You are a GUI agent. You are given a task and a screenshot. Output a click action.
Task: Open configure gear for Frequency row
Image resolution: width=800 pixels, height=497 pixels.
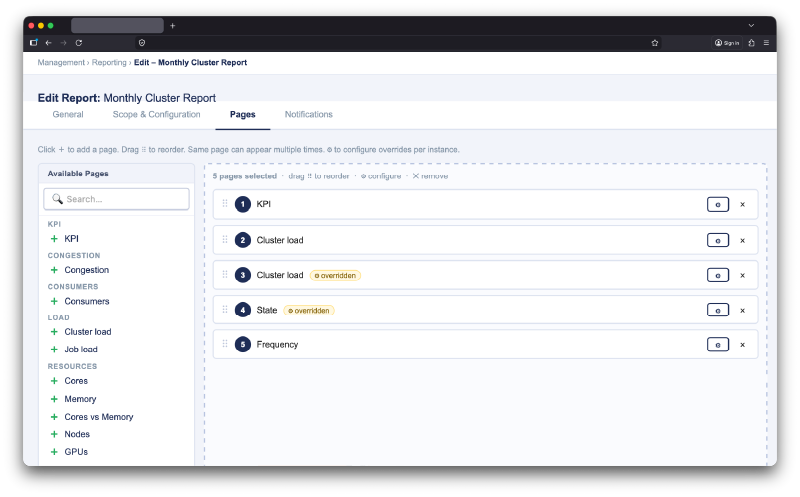tap(717, 345)
